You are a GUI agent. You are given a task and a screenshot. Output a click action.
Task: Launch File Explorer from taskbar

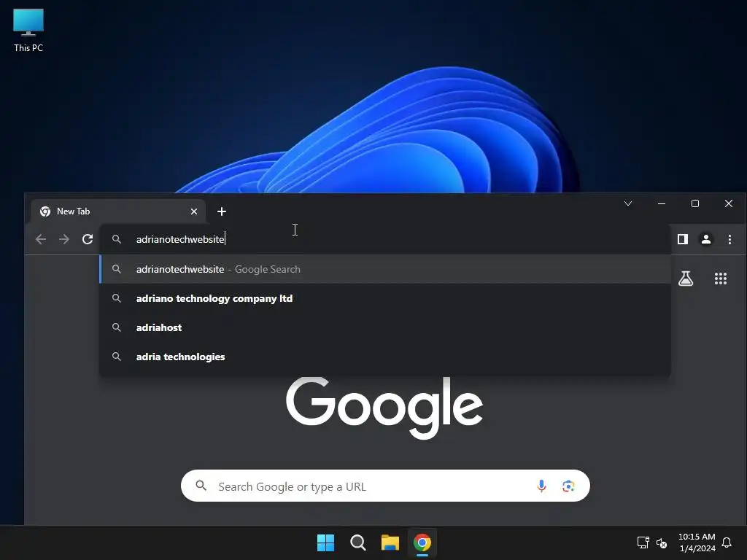[390, 542]
